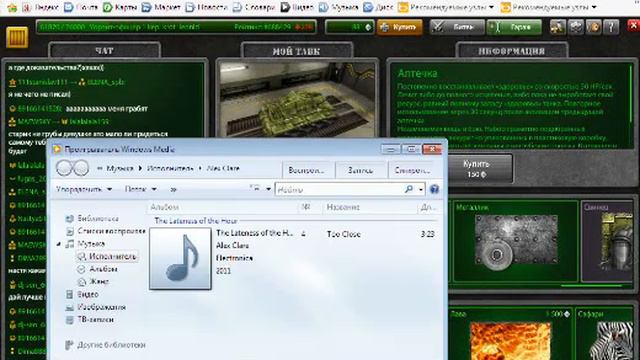Open Карты bookmark

(120, 7)
